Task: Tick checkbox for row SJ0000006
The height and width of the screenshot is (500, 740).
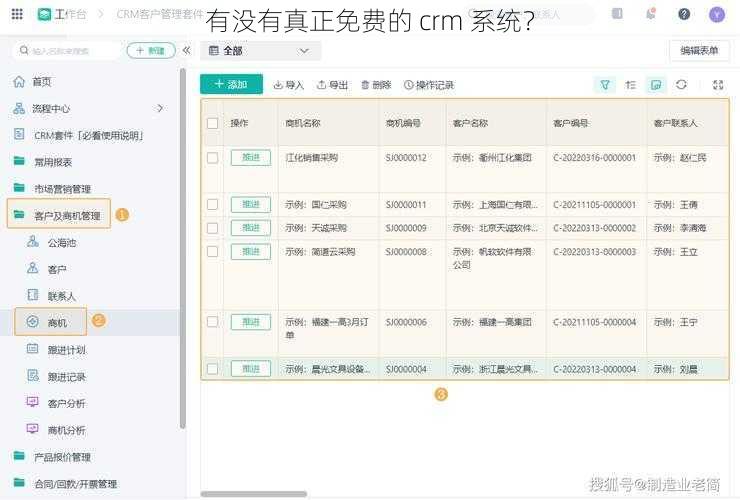Action: (212, 322)
